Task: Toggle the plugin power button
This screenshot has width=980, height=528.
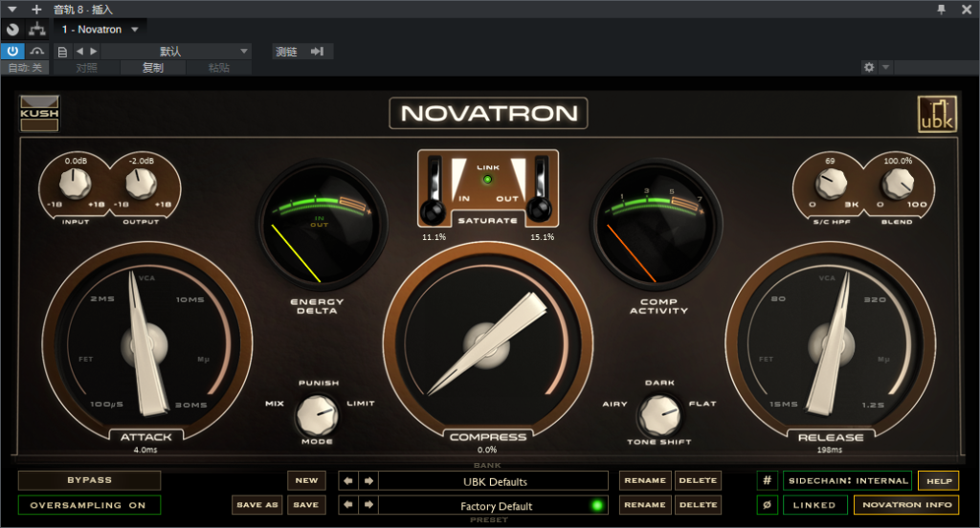Action: (x=12, y=52)
